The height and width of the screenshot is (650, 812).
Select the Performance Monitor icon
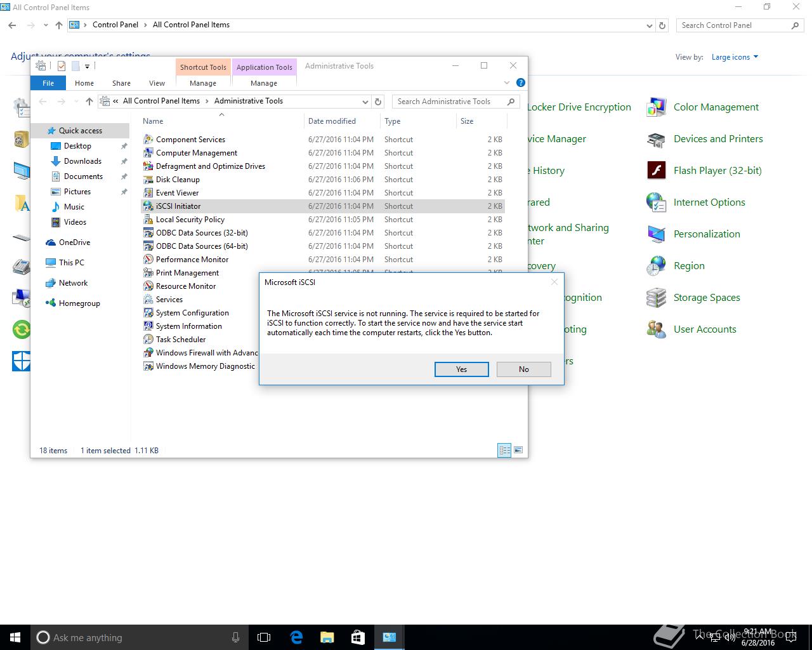[148, 260]
